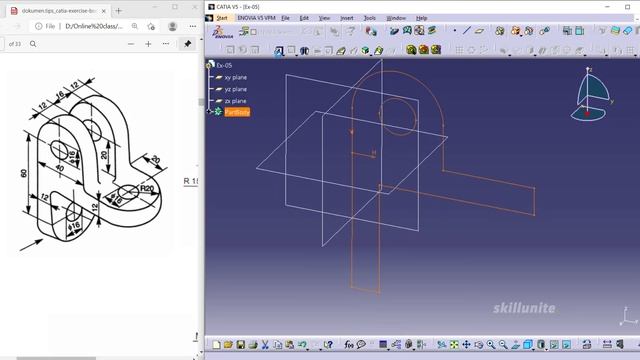This screenshot has width=640, height=360.
Task: Select the xy plane in tree
Action: [236, 77]
